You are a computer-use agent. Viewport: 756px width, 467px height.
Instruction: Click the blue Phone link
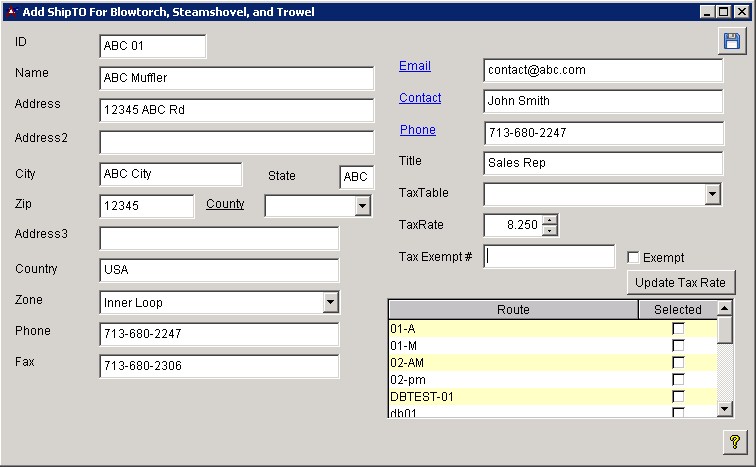pos(418,130)
